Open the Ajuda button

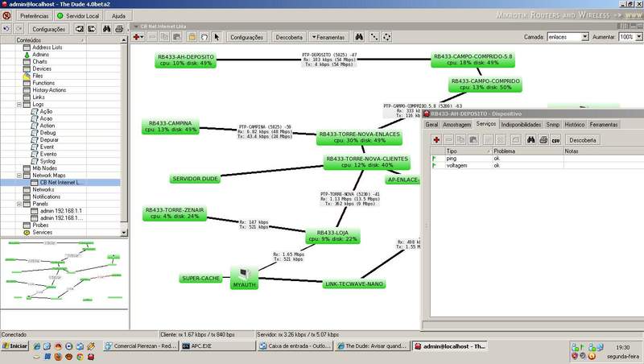(118, 15)
